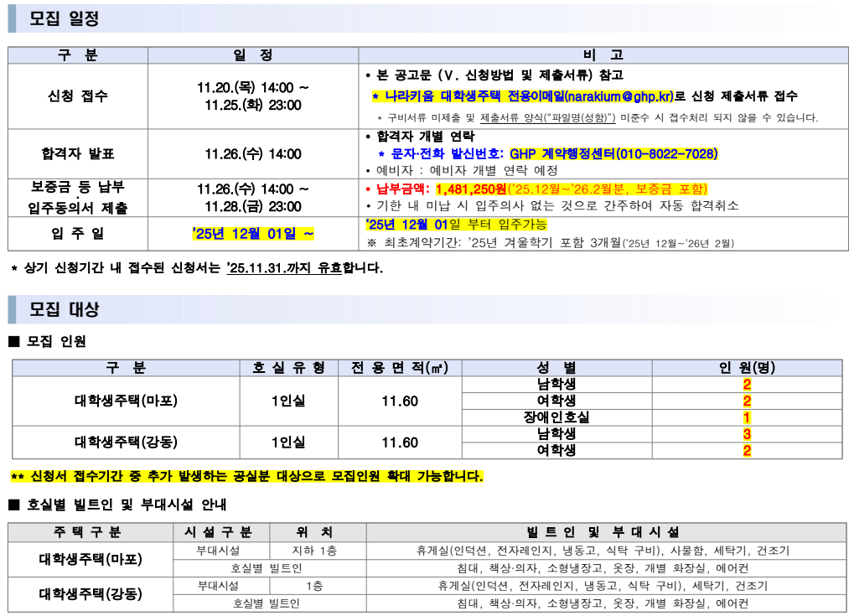Click the 호실유형 column header
Image resolution: width=854 pixels, height=616 pixels.
click(288, 368)
